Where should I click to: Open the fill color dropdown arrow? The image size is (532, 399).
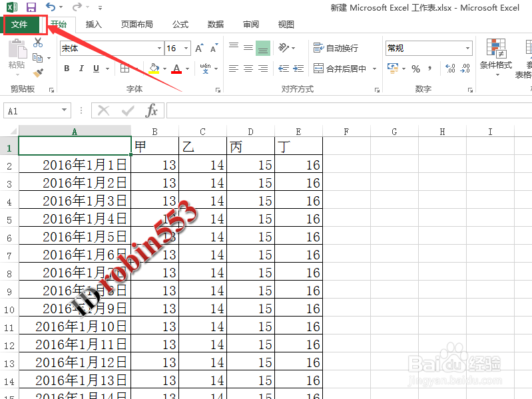pyautogui.click(x=165, y=68)
